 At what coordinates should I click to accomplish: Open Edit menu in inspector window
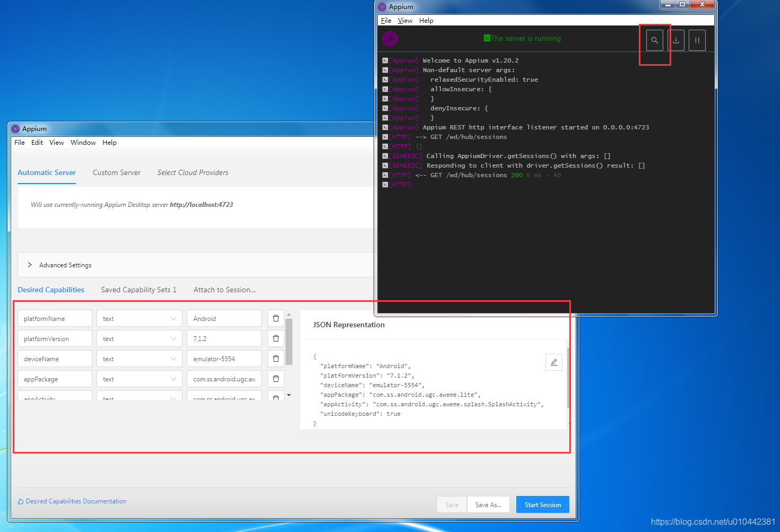[37, 143]
